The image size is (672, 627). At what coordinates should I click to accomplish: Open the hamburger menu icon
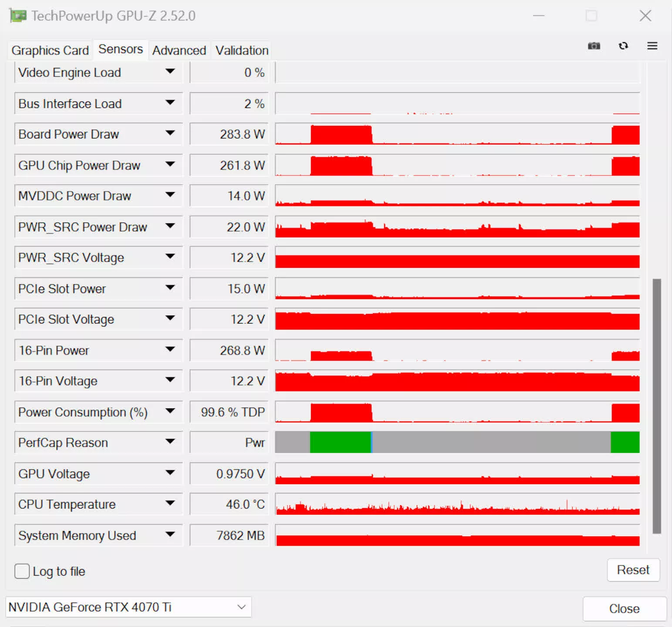(652, 46)
